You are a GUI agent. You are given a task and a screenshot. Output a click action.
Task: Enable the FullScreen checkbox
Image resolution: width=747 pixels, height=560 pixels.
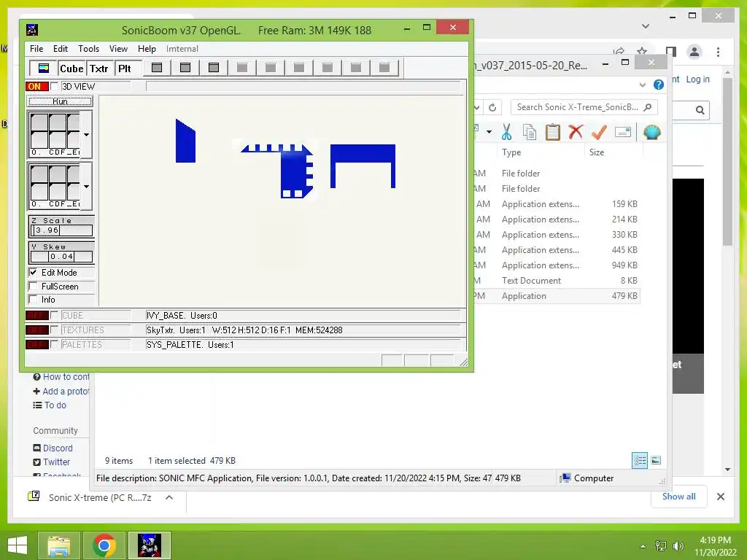34,286
